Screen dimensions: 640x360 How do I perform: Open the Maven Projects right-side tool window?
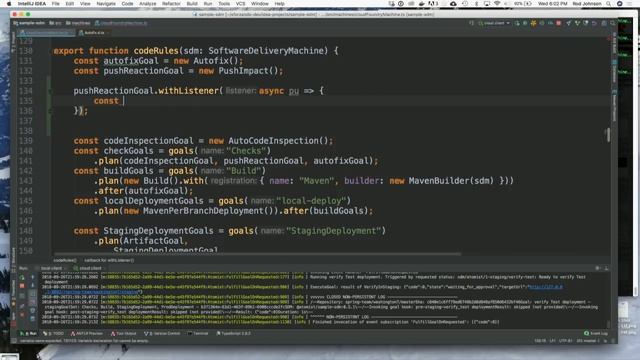pyautogui.click(x=614, y=105)
